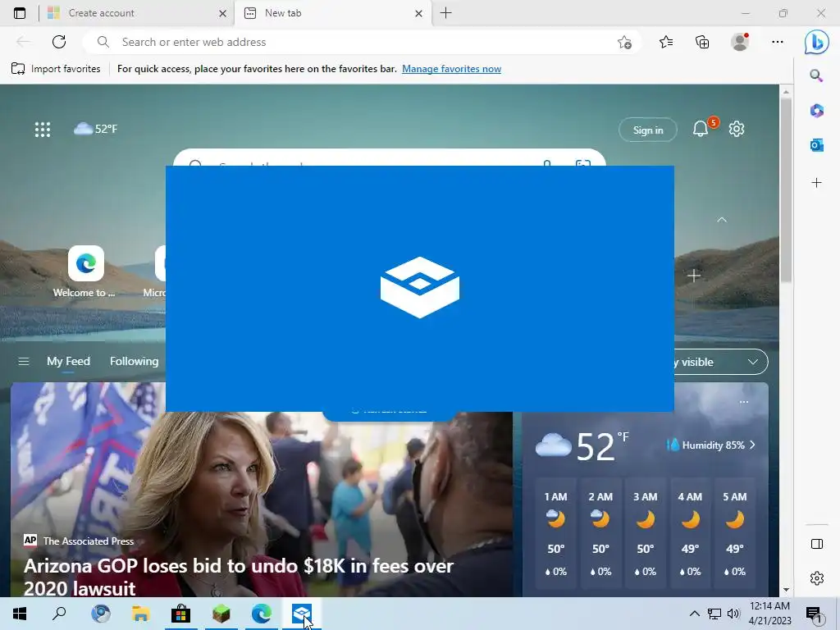Click Import favorites

(56, 69)
